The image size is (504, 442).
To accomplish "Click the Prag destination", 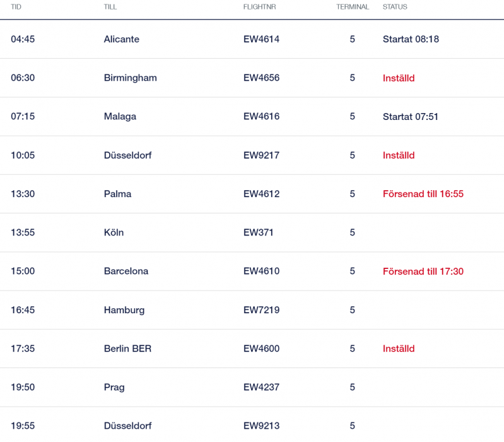I will [114, 387].
